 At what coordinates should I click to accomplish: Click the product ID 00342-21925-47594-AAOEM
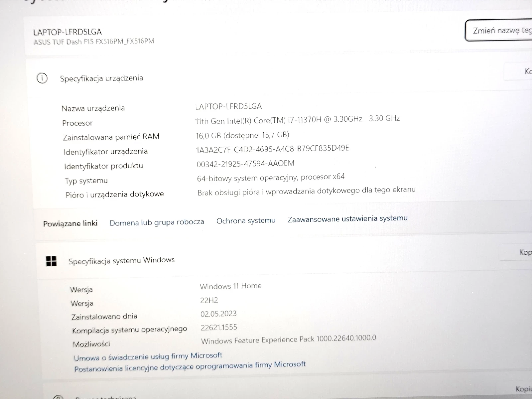pos(245,164)
